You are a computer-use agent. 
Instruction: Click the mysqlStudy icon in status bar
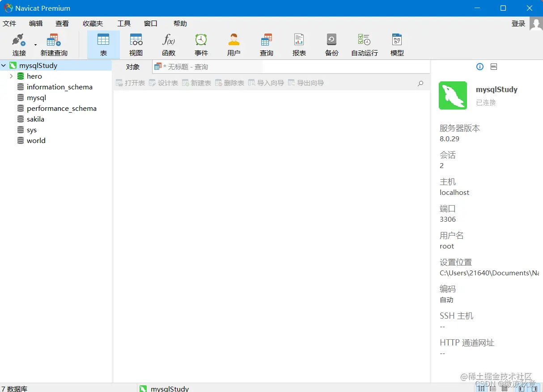[x=143, y=388]
